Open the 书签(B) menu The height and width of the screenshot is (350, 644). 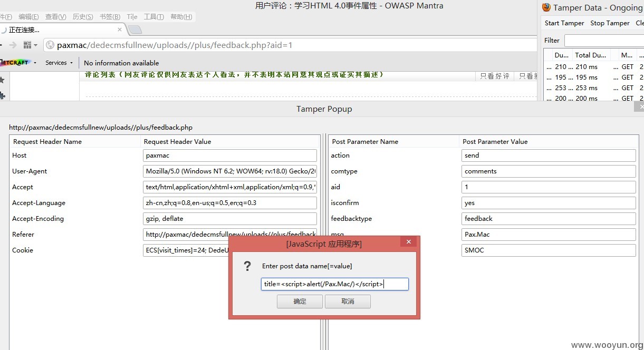tap(110, 17)
